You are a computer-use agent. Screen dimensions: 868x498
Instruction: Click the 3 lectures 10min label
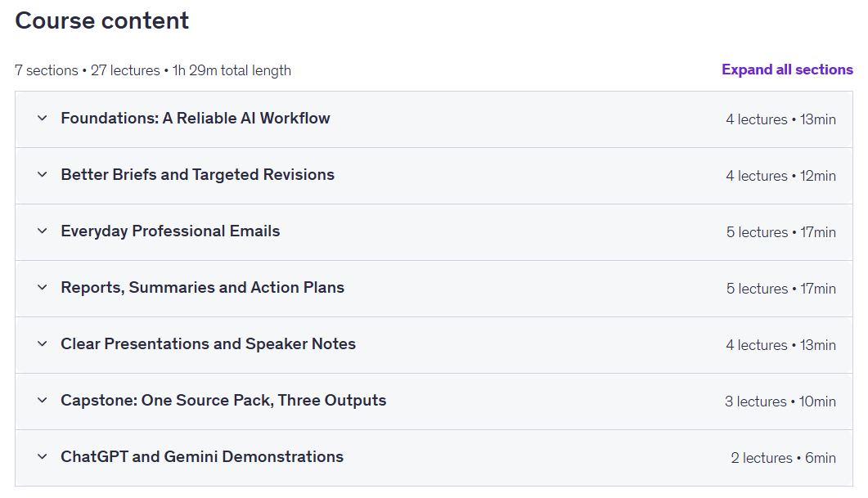click(x=780, y=402)
